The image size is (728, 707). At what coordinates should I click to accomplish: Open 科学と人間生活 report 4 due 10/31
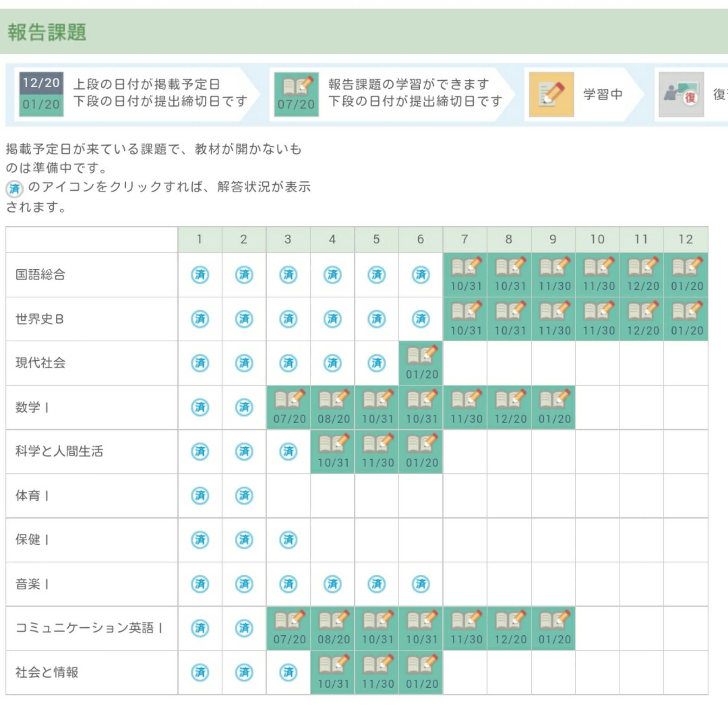[x=333, y=451]
